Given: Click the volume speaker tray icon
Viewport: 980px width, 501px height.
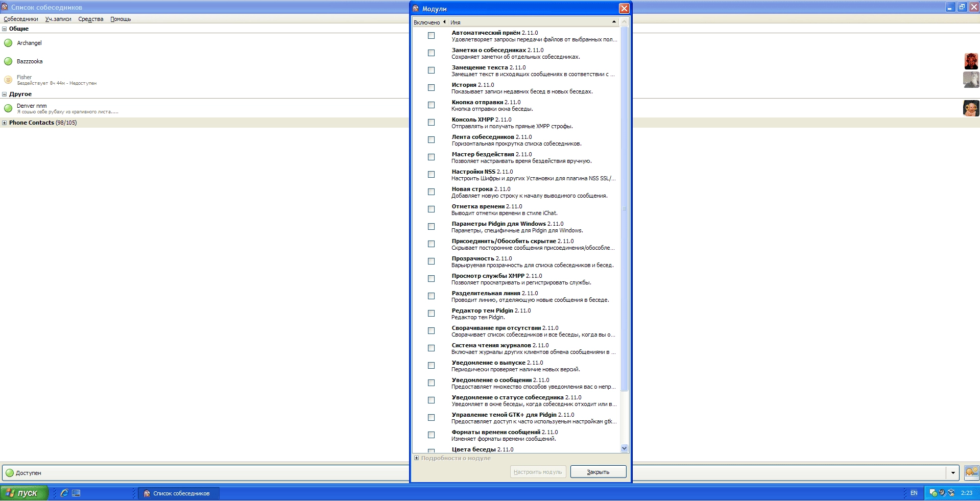Looking at the screenshot, I should click(x=942, y=493).
